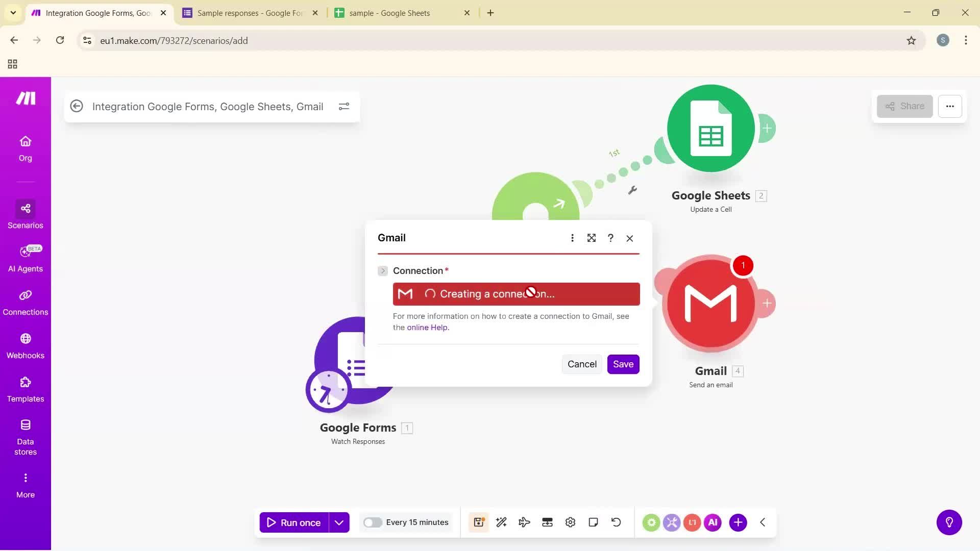Open Scenarios from the left sidebar
This screenshot has width=980, height=551.
click(x=25, y=215)
